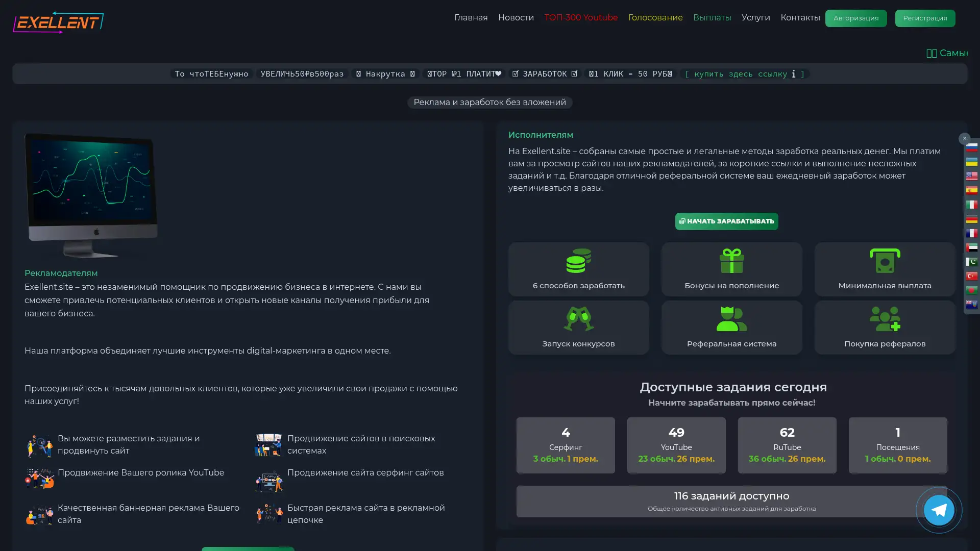Open the Выплаты menu item

click(712, 18)
